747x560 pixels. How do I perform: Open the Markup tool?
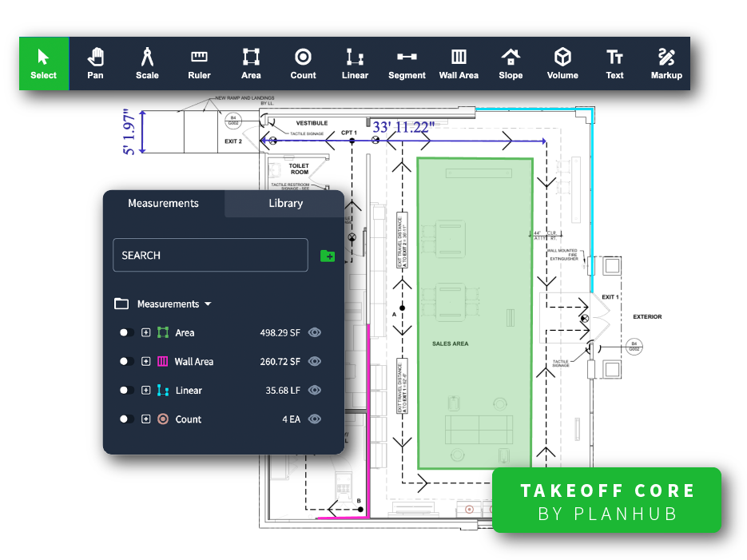666,63
